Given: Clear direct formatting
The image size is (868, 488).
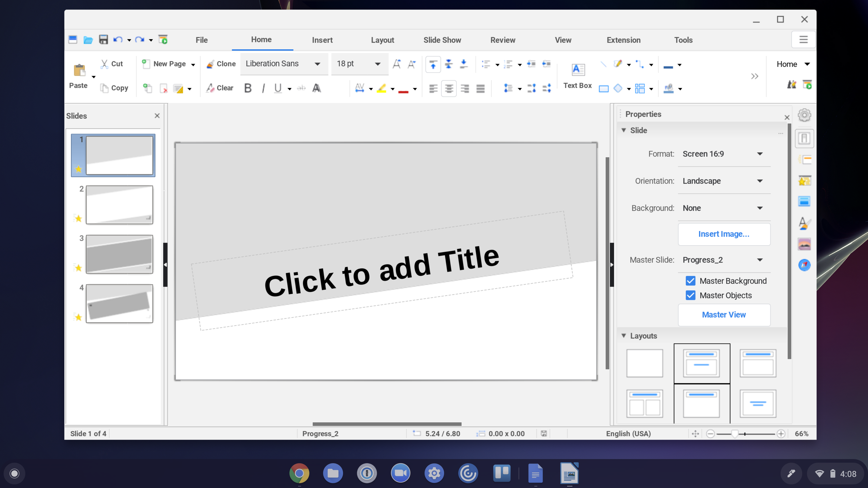Looking at the screenshot, I should coord(220,88).
